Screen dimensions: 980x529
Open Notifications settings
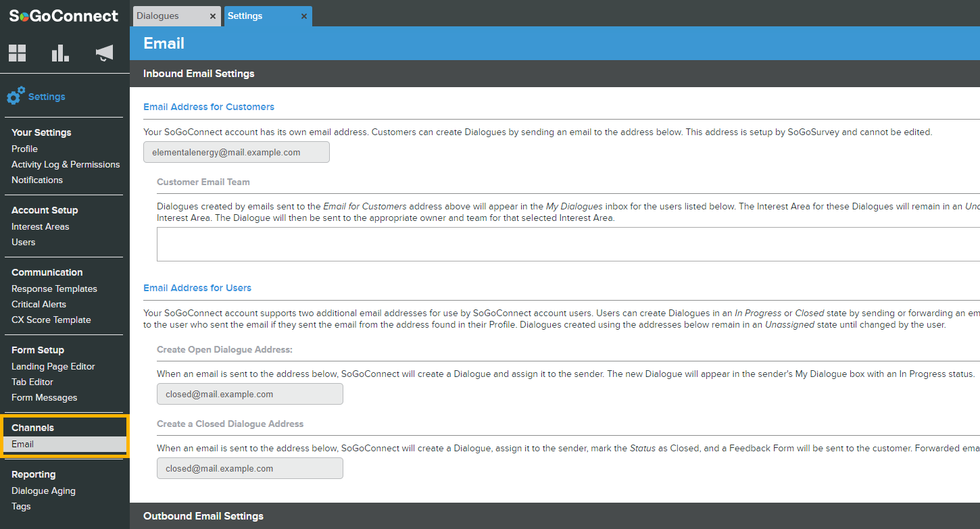[37, 180]
